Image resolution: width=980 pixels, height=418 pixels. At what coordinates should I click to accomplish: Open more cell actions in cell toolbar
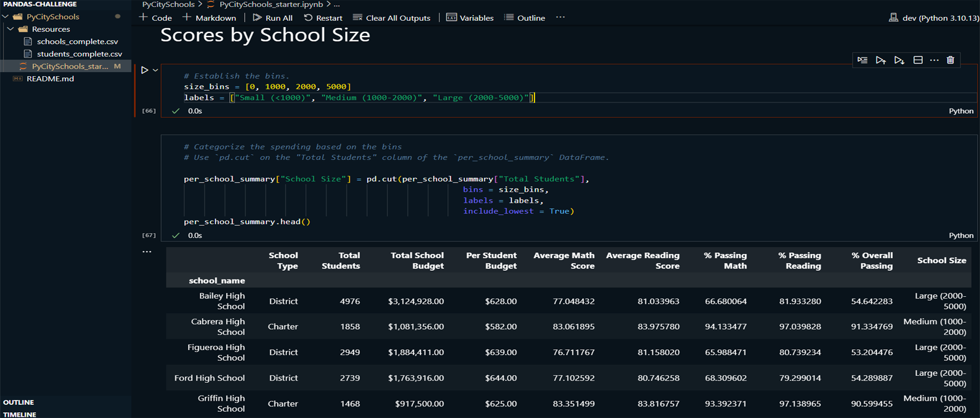point(934,60)
